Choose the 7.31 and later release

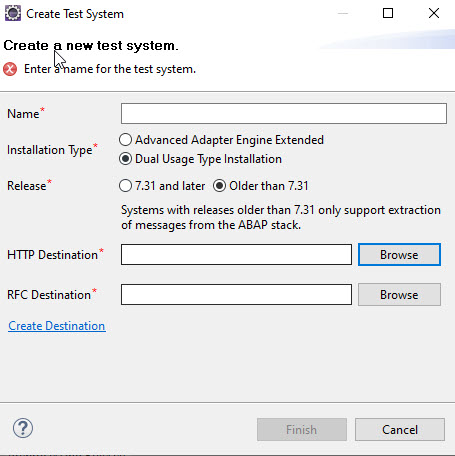coord(162,186)
